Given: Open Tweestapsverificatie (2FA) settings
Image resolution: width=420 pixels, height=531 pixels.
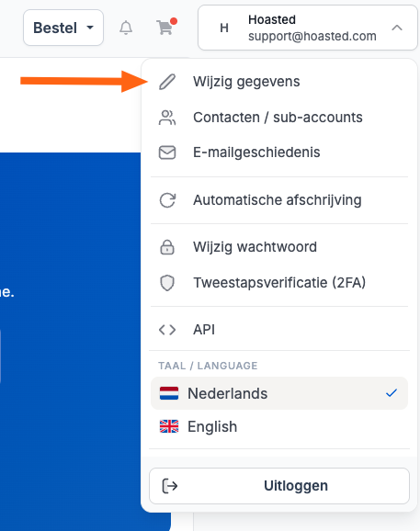Looking at the screenshot, I should point(279,283).
